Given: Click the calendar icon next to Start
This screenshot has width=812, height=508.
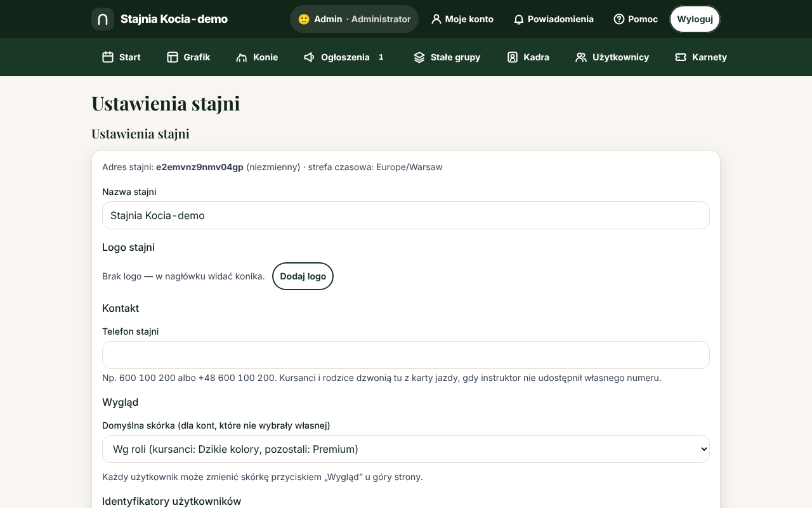Looking at the screenshot, I should click(x=108, y=57).
